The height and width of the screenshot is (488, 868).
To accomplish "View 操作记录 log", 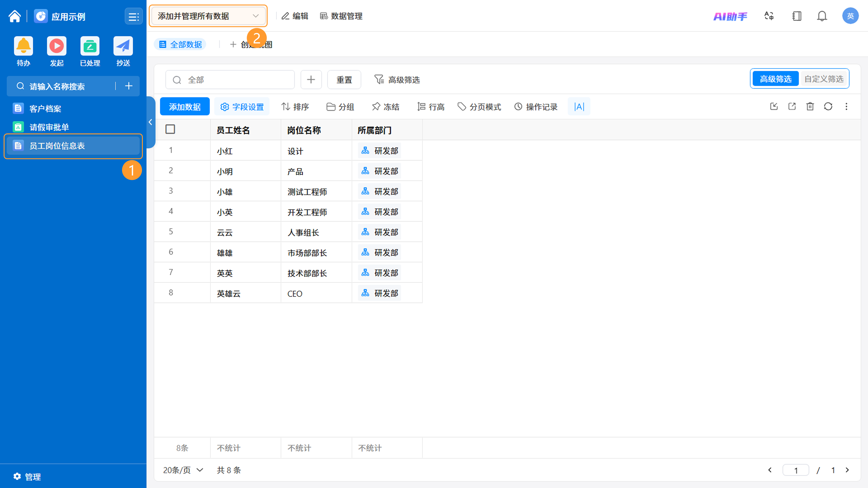I will pos(536,107).
